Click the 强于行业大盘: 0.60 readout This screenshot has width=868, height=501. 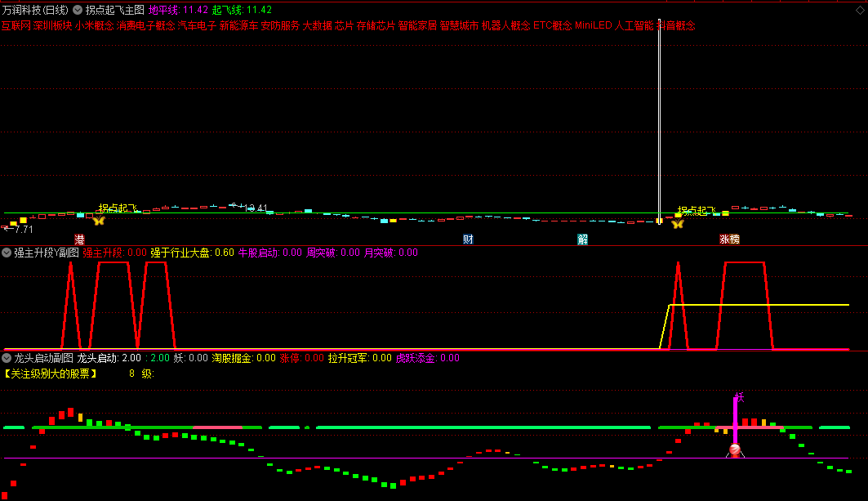(192, 253)
